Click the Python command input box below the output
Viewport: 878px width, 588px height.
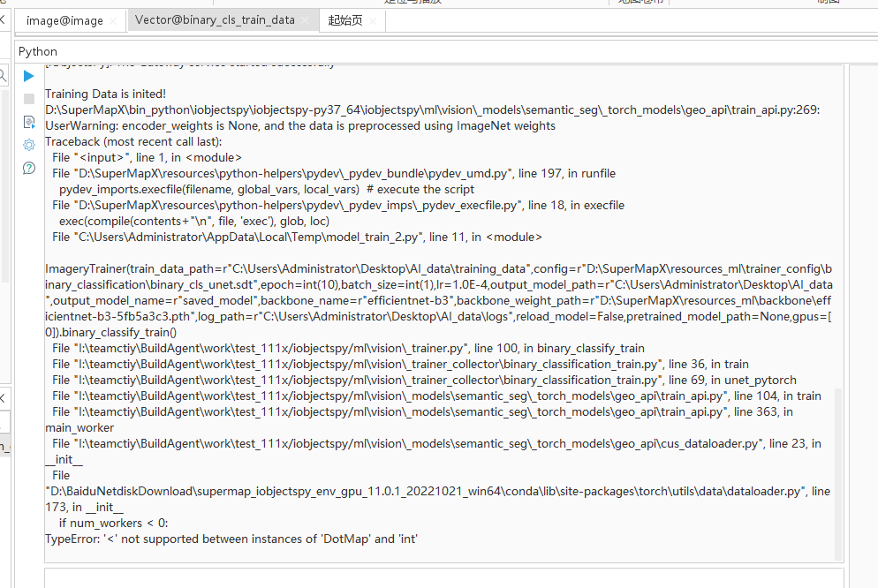pos(443,578)
